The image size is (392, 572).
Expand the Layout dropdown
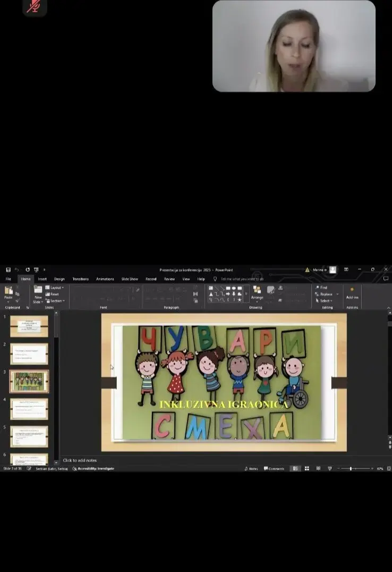pyautogui.click(x=55, y=288)
